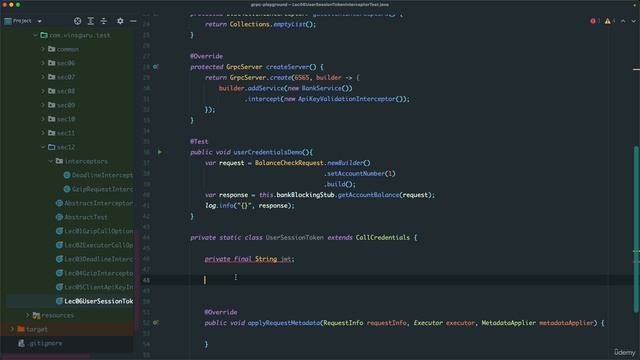Click the Expand All icon in Project panel
This screenshot has width=640, height=360.
91,21
